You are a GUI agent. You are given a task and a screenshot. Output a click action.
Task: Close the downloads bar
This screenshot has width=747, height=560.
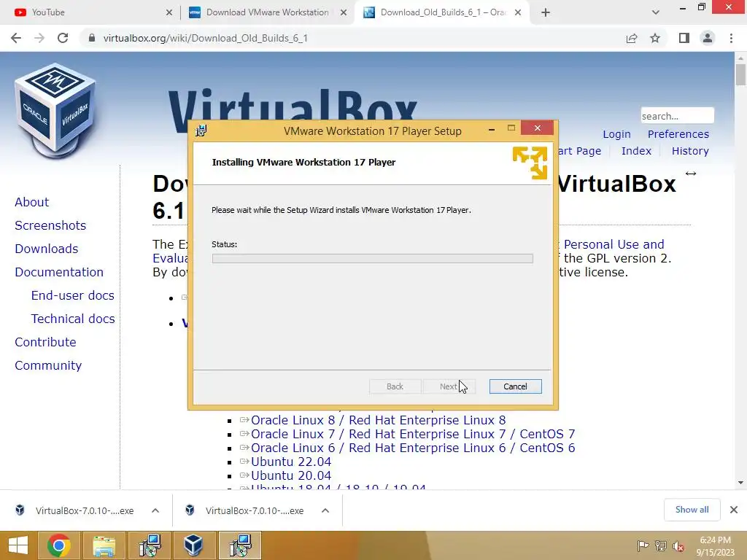(734, 510)
